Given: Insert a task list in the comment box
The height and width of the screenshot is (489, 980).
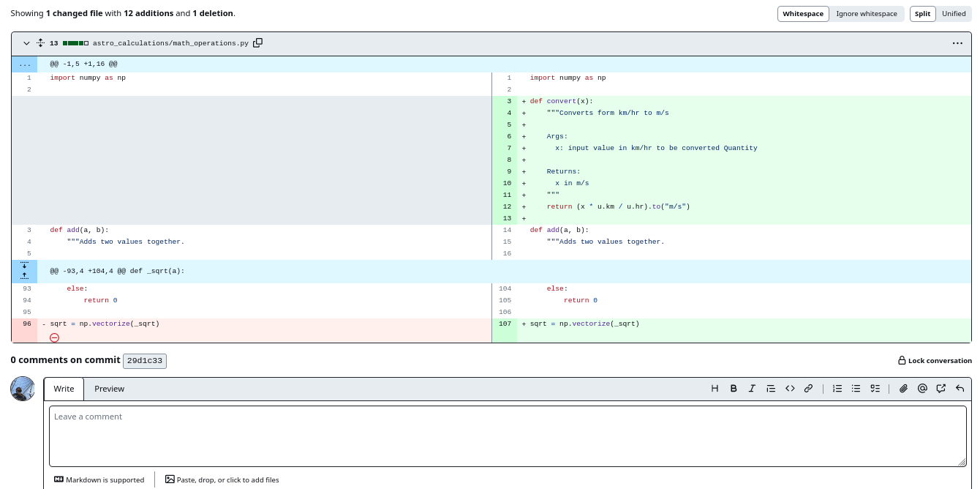Looking at the screenshot, I should (x=875, y=389).
